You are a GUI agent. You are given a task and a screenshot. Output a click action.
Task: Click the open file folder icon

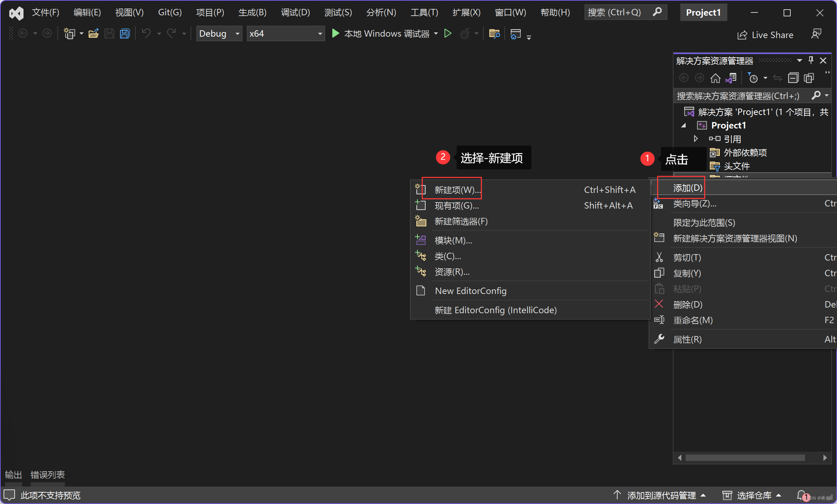point(93,34)
